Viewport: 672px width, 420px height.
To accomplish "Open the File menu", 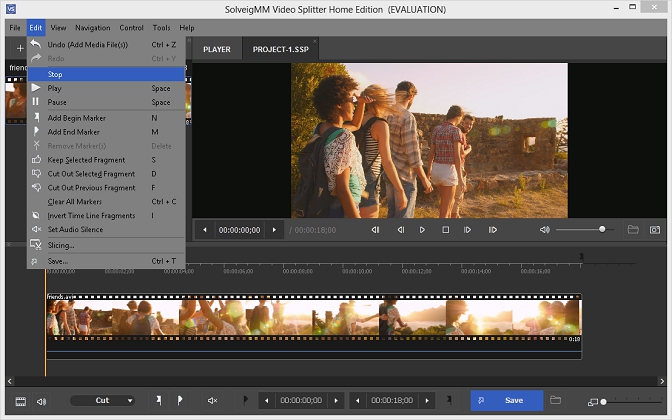I will [x=15, y=28].
